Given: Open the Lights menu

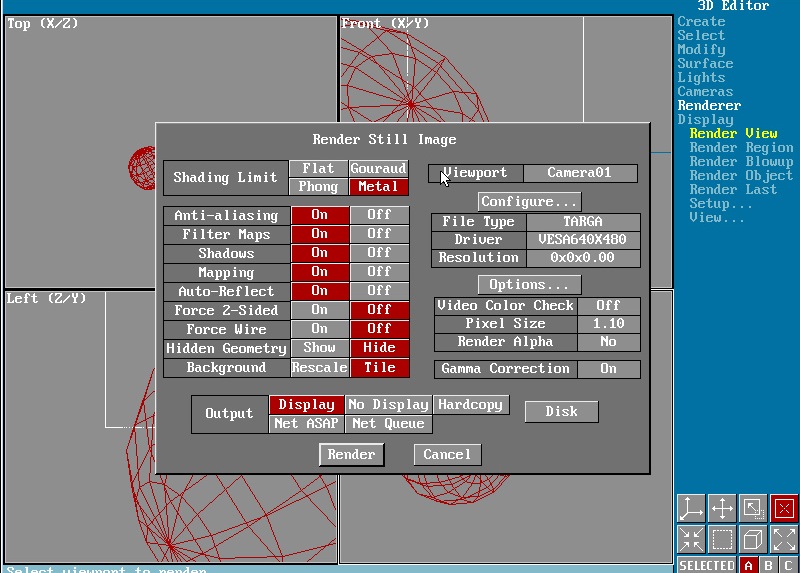Looking at the screenshot, I should point(702,78).
